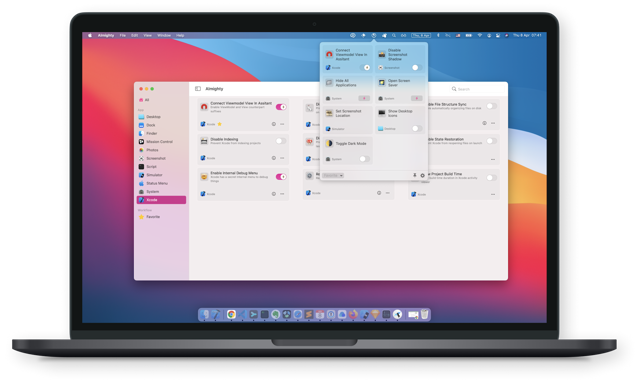The height and width of the screenshot is (383, 640).
Task: Click the Almighty menu bar status icon
Action: tap(373, 36)
